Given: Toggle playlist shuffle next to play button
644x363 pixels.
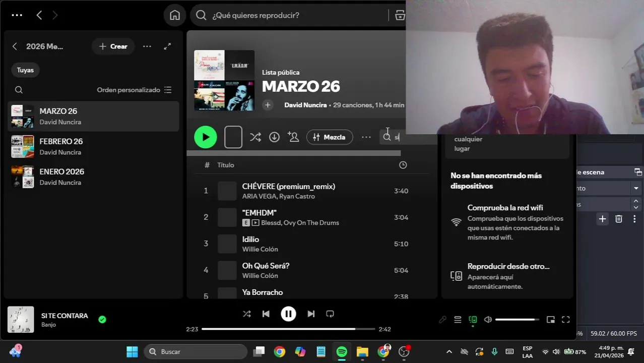Looking at the screenshot, I should click(255, 137).
